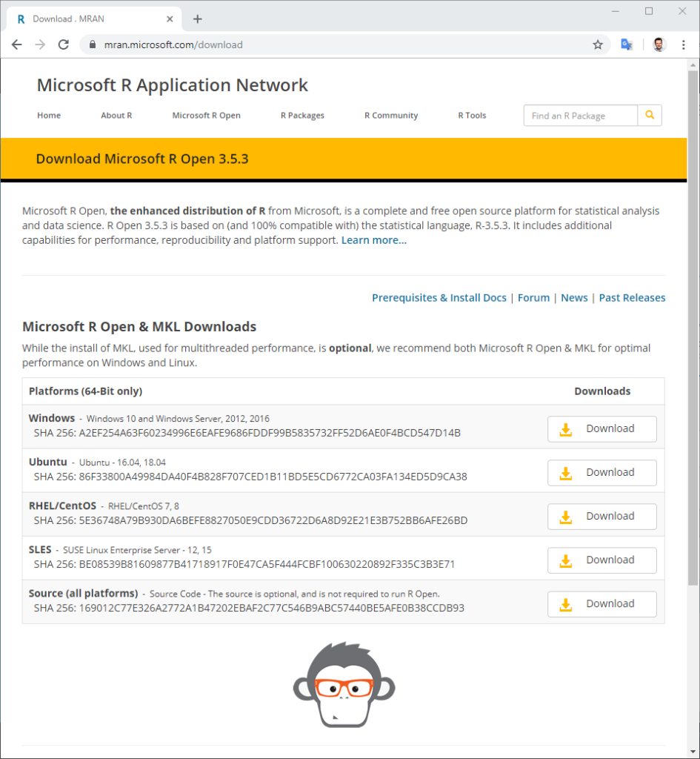The image size is (700, 759).
Task: Open the Google Translate extension icon
Action: tap(627, 44)
